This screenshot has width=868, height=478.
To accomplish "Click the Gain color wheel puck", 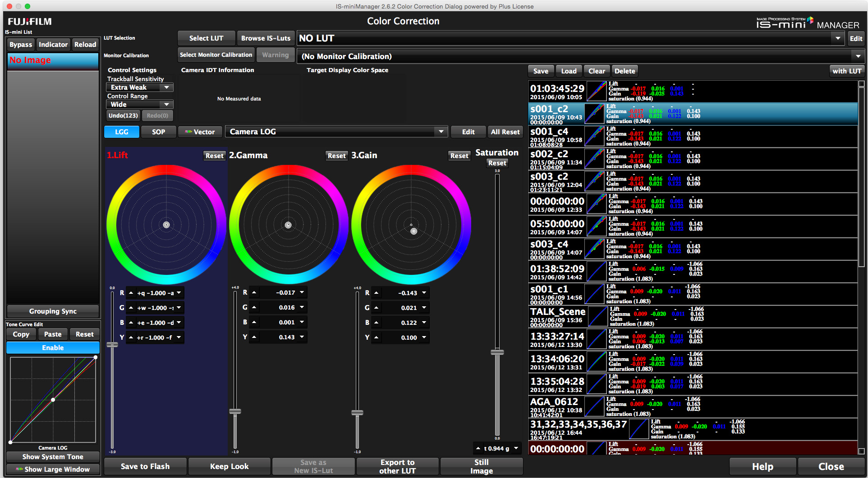I will pos(413,231).
